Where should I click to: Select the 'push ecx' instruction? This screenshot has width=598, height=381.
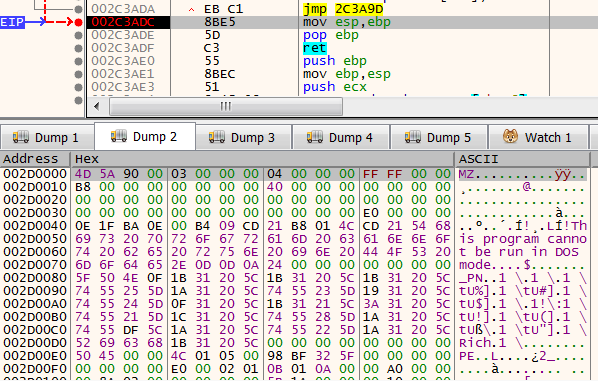(335, 87)
